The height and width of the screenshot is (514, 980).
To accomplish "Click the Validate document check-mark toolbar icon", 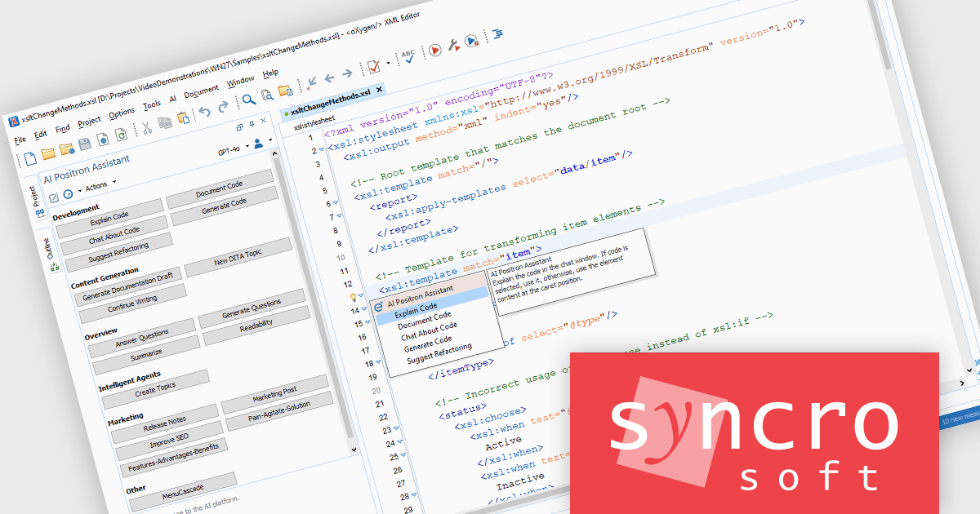I will click(x=373, y=68).
